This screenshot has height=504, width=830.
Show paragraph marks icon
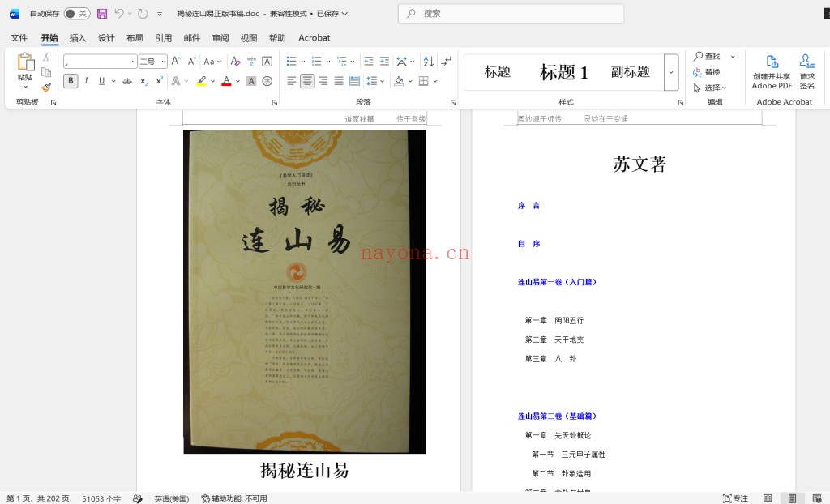coord(447,62)
